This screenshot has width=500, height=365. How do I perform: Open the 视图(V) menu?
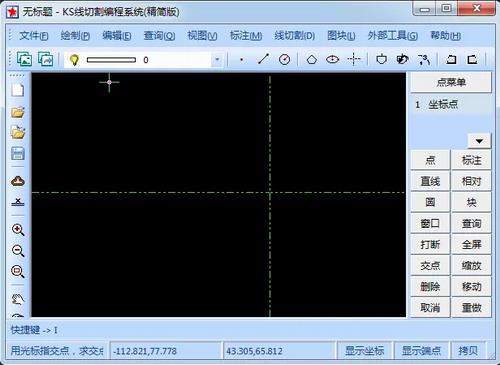coord(202,35)
